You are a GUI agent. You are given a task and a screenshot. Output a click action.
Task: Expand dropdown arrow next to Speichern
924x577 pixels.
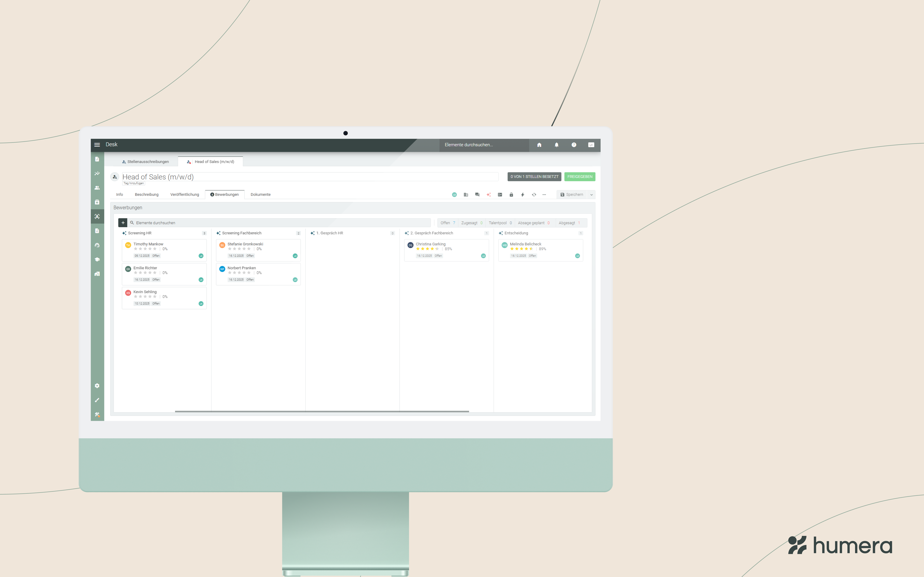click(591, 195)
